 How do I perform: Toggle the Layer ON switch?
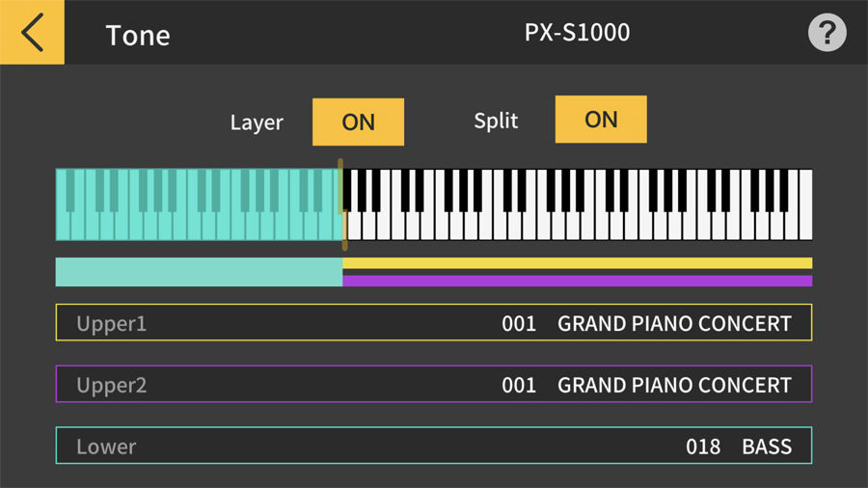(358, 122)
